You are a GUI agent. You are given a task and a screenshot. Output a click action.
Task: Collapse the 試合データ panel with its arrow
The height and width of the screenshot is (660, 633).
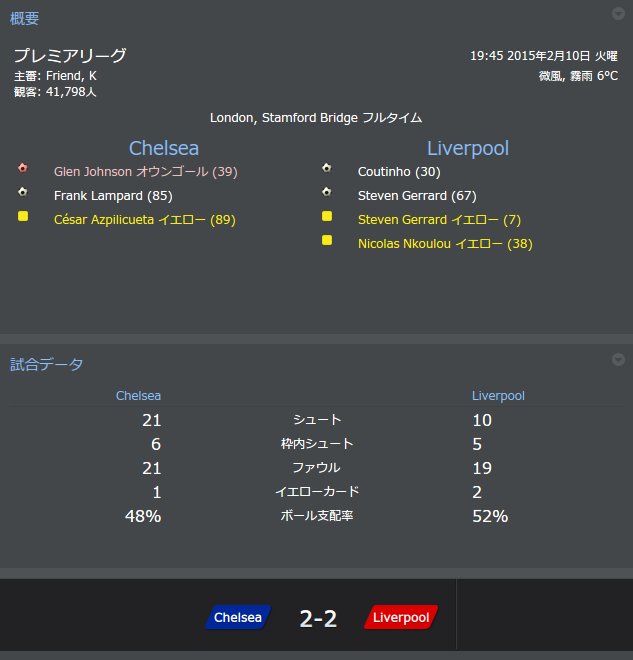click(x=618, y=359)
